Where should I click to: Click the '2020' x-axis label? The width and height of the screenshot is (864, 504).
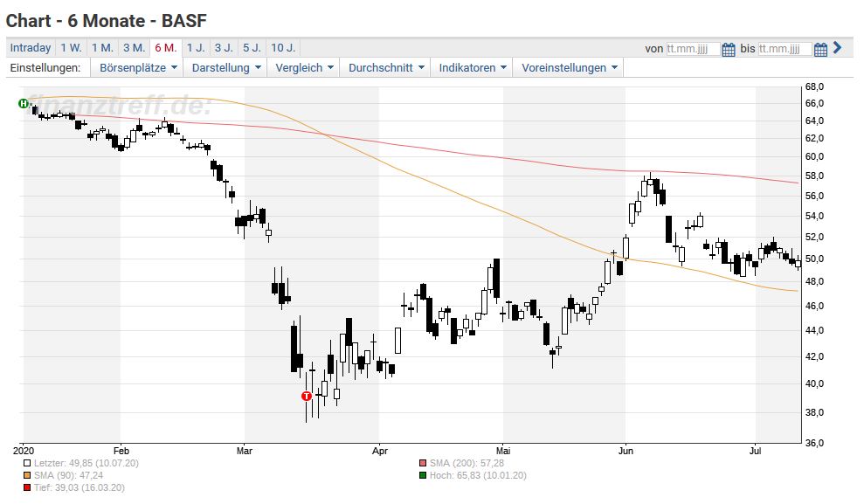[23, 451]
